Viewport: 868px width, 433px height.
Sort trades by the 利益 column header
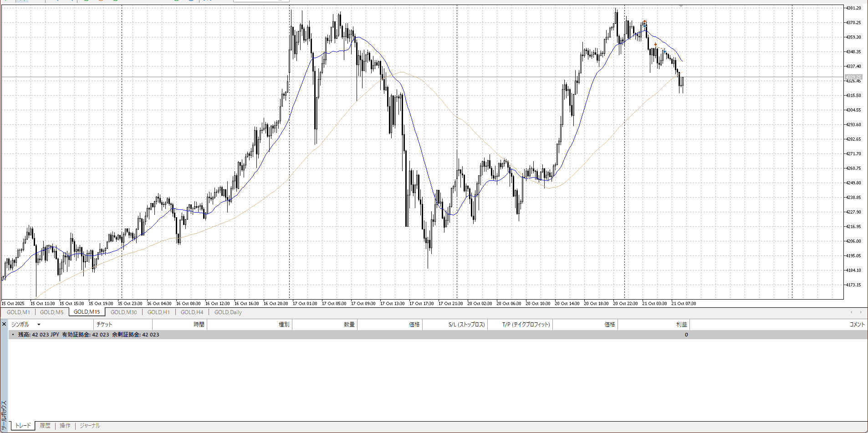681,325
